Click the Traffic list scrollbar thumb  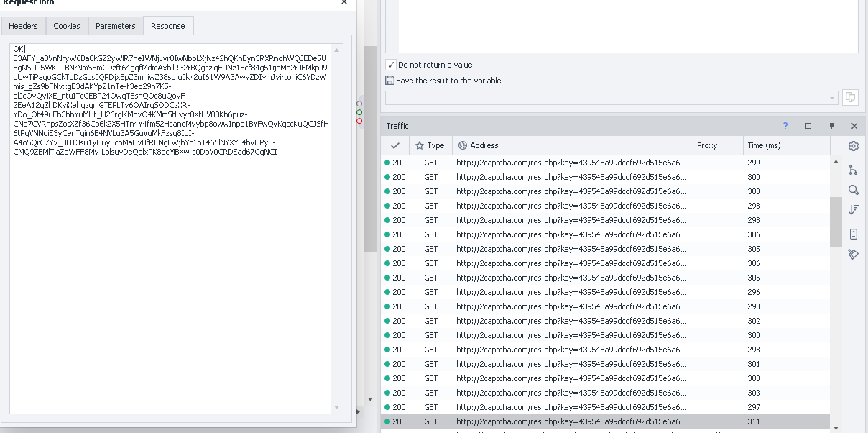click(x=836, y=222)
